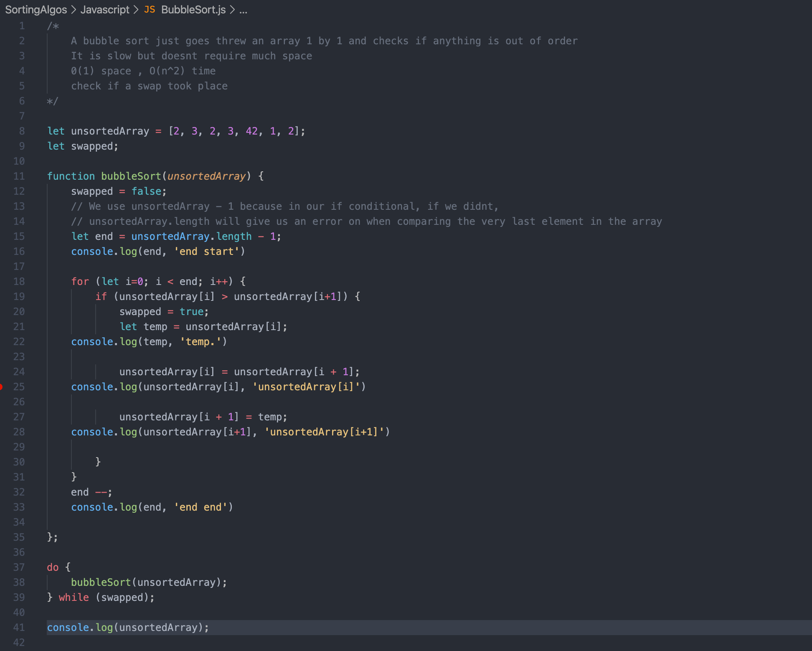Click the bubbleSort call inside do block

(101, 582)
